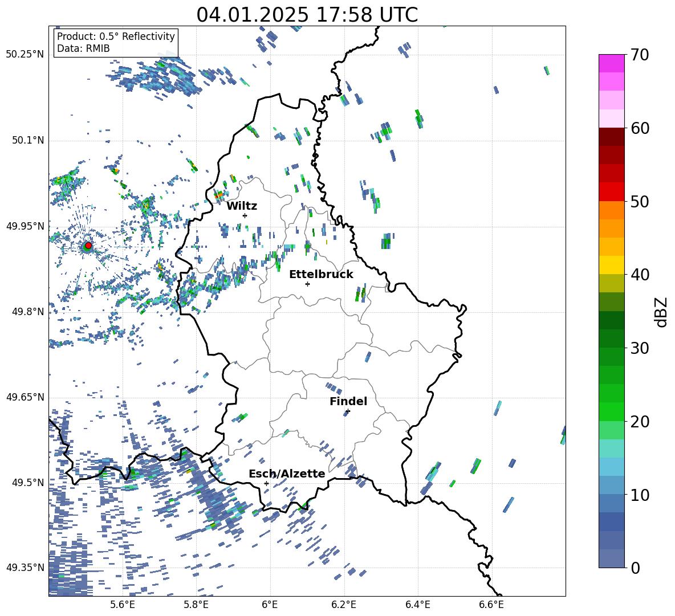The height and width of the screenshot is (616, 675).
Task: Click the cross marker below Esch/Alzette
Action: (x=266, y=483)
